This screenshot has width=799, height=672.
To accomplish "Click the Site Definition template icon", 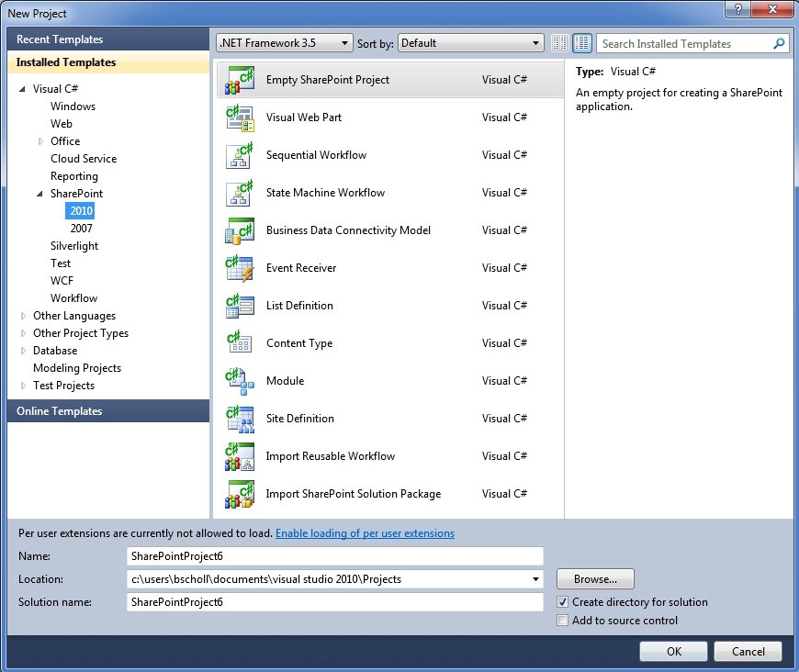I will [x=240, y=419].
